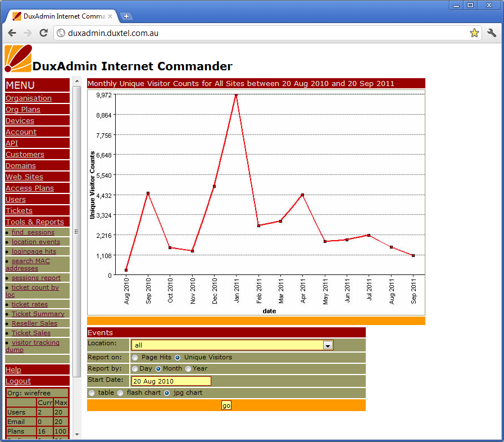The height and width of the screenshot is (442, 504).
Task: Click the globe site info icon
Action: (x=61, y=33)
